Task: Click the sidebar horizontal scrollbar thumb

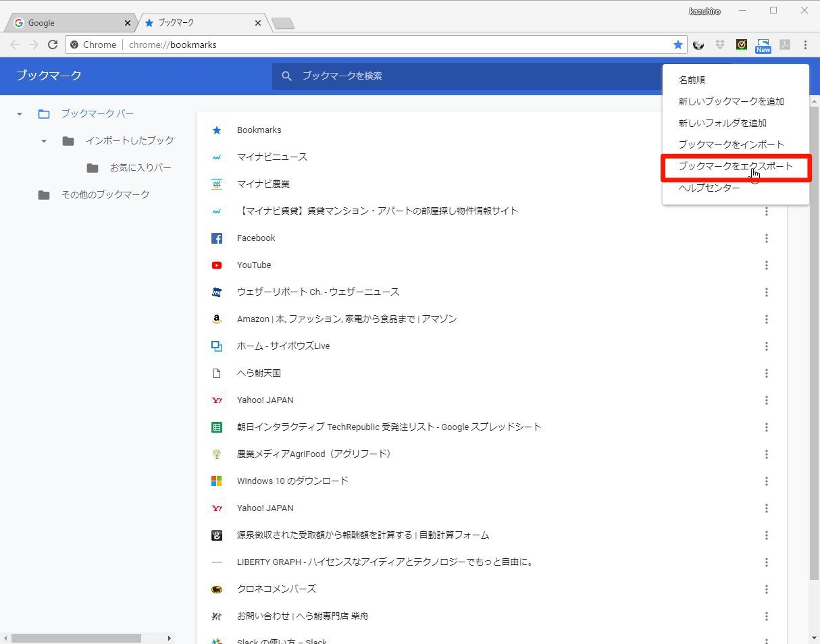Action: coord(76,638)
